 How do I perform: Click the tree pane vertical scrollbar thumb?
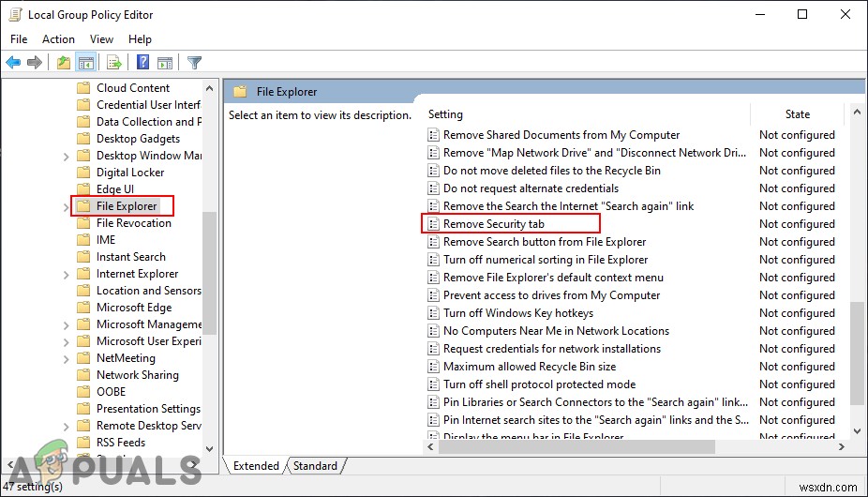[209, 273]
